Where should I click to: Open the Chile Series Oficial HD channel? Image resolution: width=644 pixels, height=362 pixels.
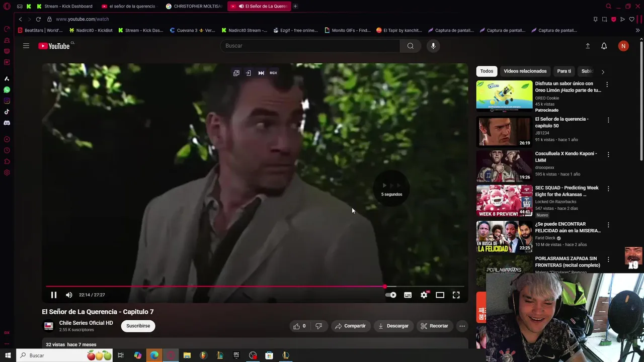click(x=86, y=323)
